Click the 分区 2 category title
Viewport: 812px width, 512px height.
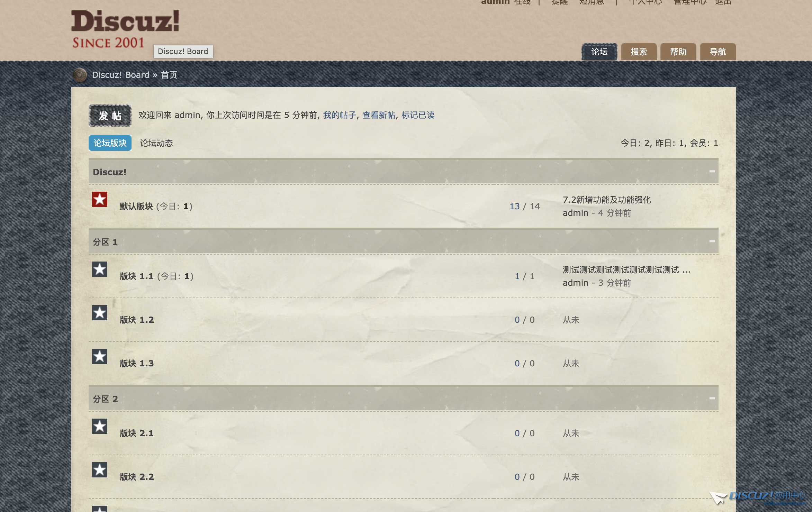coord(105,399)
